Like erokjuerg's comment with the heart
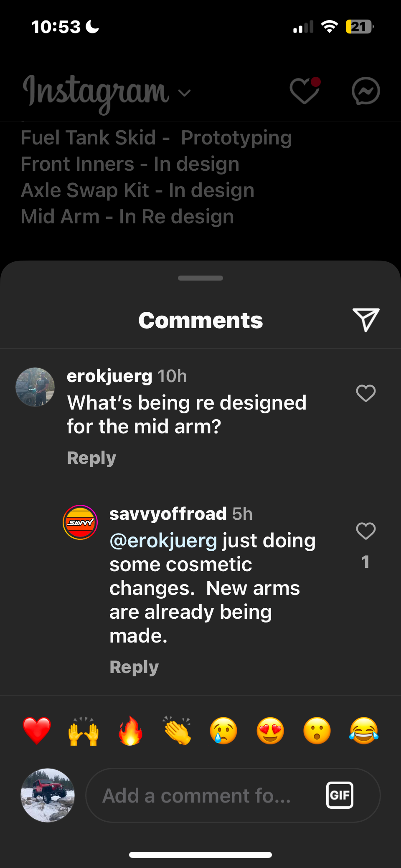 (x=365, y=393)
